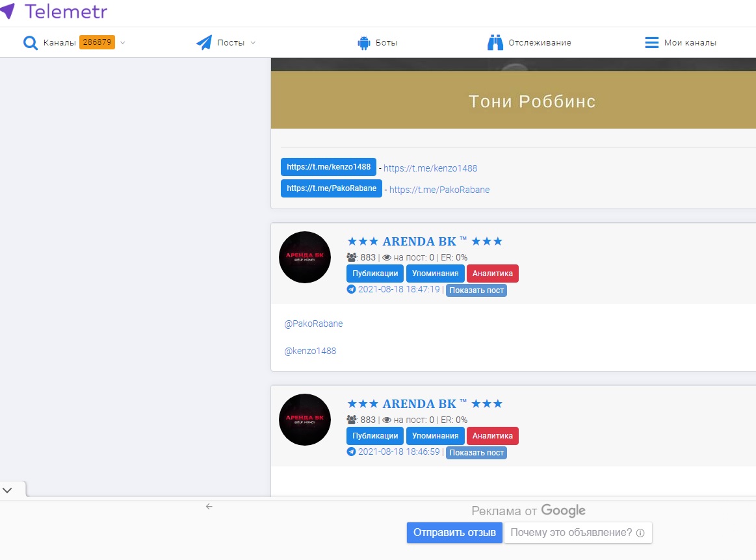Click the magnifier search icon beside Каналы
Image resolution: width=756 pixels, height=560 pixels.
click(31, 42)
